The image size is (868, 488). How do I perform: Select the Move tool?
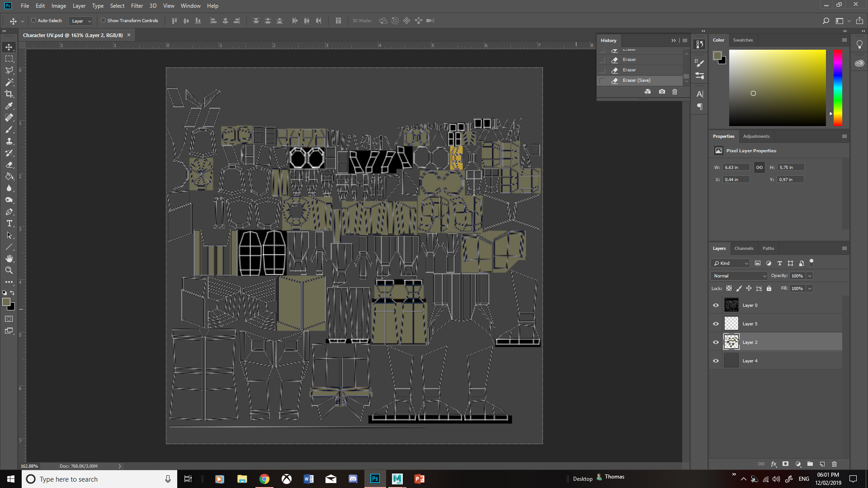(9, 47)
